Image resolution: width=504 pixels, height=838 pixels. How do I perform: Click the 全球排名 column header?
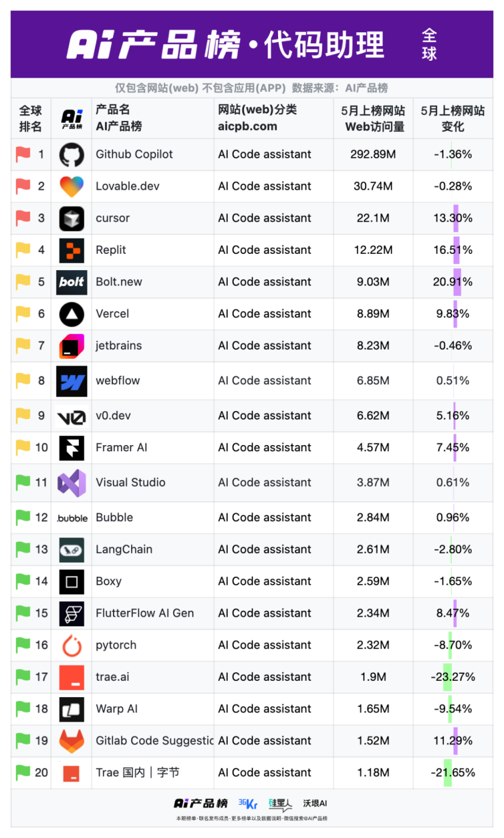tap(30, 118)
